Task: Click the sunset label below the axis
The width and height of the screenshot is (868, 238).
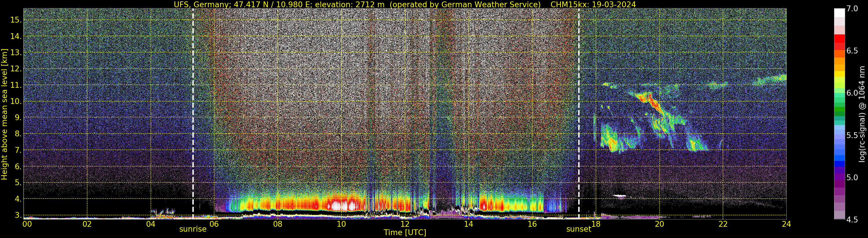Action: click(x=578, y=229)
